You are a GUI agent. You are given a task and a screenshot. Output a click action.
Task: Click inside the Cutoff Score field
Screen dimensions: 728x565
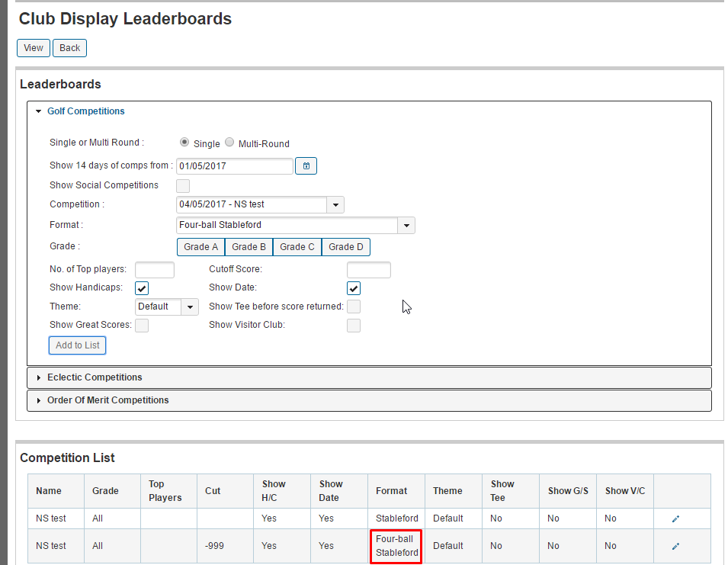[x=368, y=269]
